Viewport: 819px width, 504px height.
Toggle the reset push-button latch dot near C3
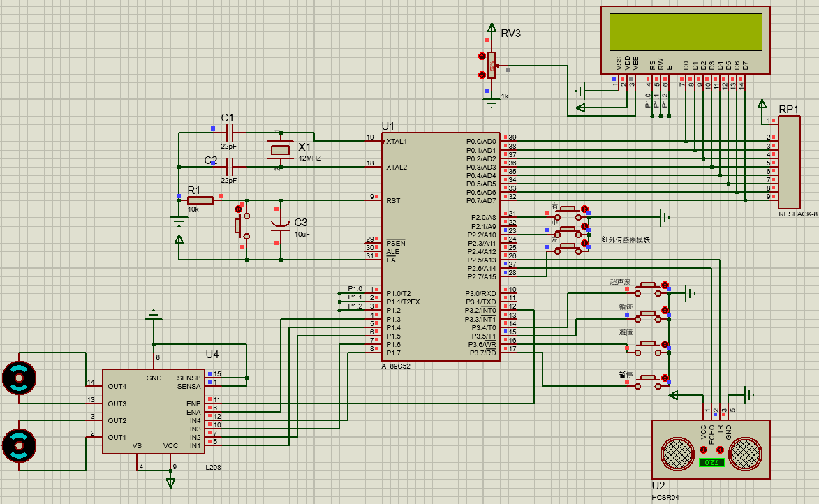[x=239, y=209]
